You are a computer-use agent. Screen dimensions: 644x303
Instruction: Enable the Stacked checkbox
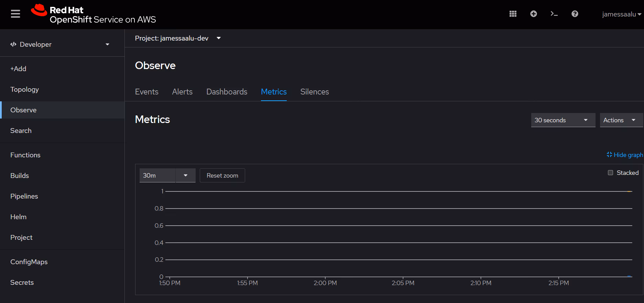tap(610, 173)
